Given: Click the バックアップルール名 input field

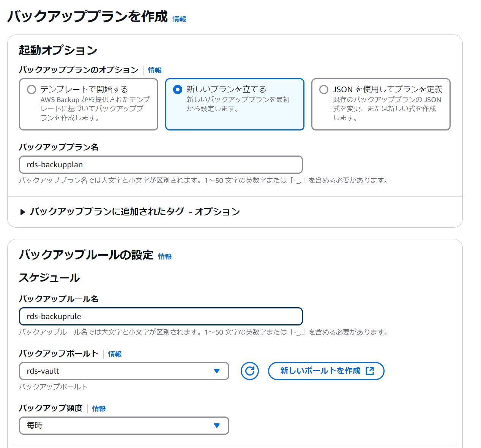Looking at the screenshot, I should [161, 316].
